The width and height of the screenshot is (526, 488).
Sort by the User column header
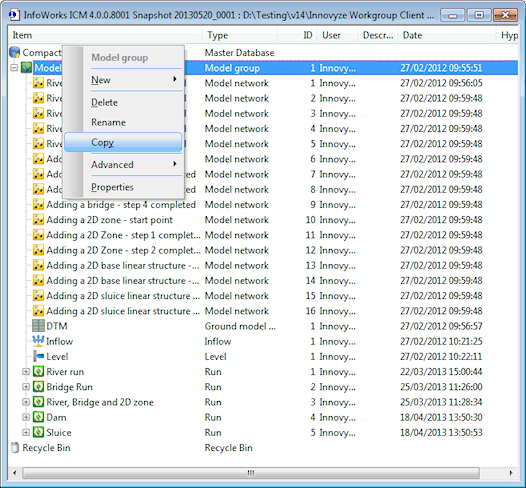(337, 35)
